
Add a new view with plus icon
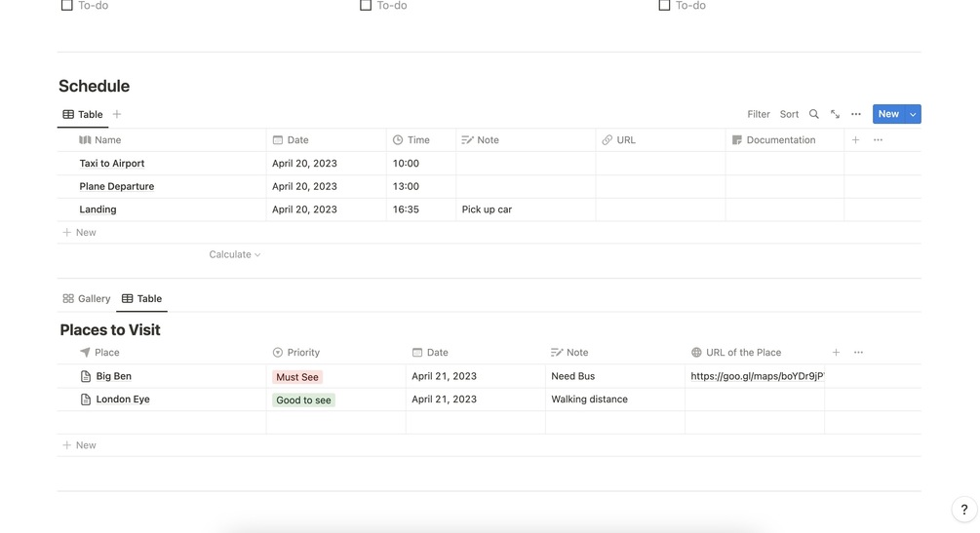click(x=117, y=114)
